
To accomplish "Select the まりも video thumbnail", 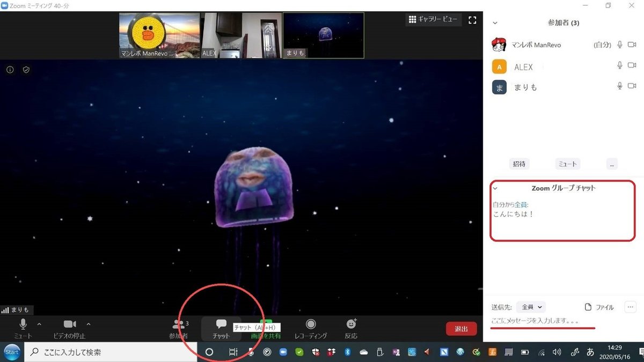I will click(x=324, y=35).
